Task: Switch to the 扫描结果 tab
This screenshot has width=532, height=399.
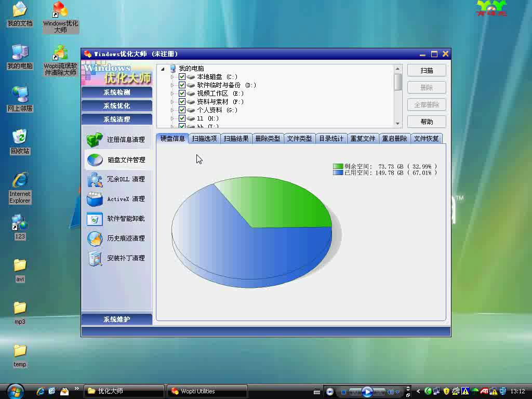Action: [x=236, y=138]
